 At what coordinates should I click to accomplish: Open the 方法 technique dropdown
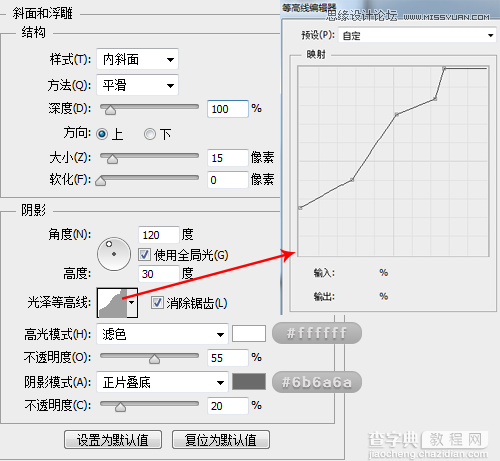(137, 85)
